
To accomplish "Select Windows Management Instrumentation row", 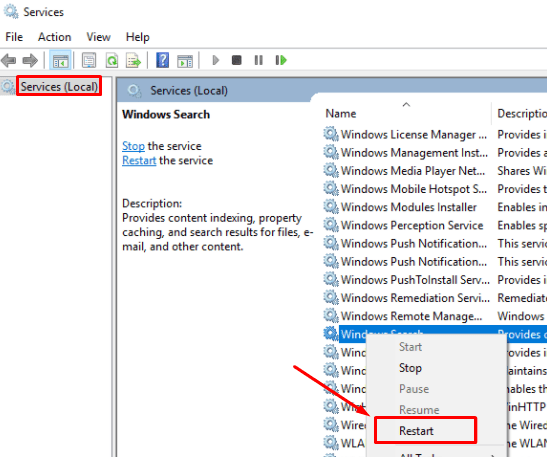I will pos(435,152).
